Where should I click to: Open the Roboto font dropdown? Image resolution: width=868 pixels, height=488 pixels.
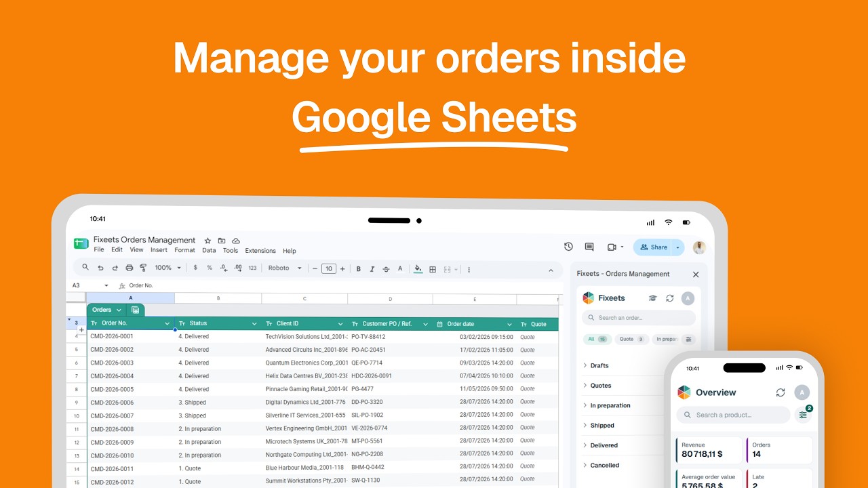285,268
